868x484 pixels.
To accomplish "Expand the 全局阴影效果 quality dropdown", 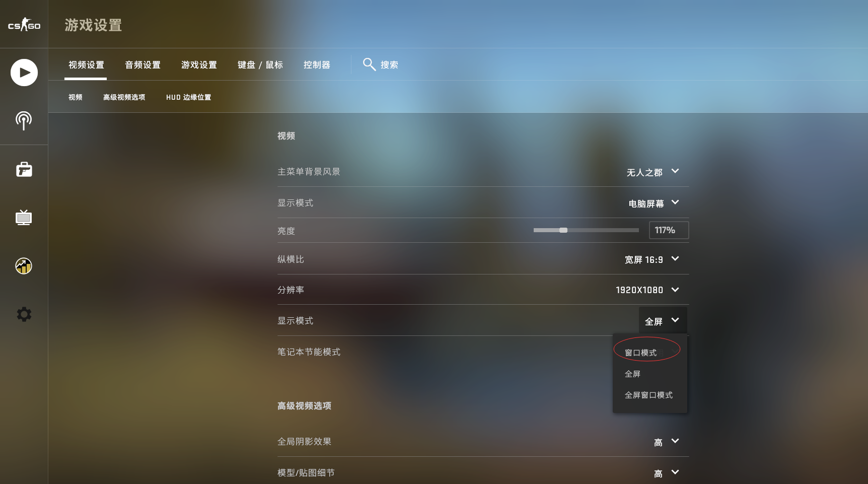I will pos(667,442).
